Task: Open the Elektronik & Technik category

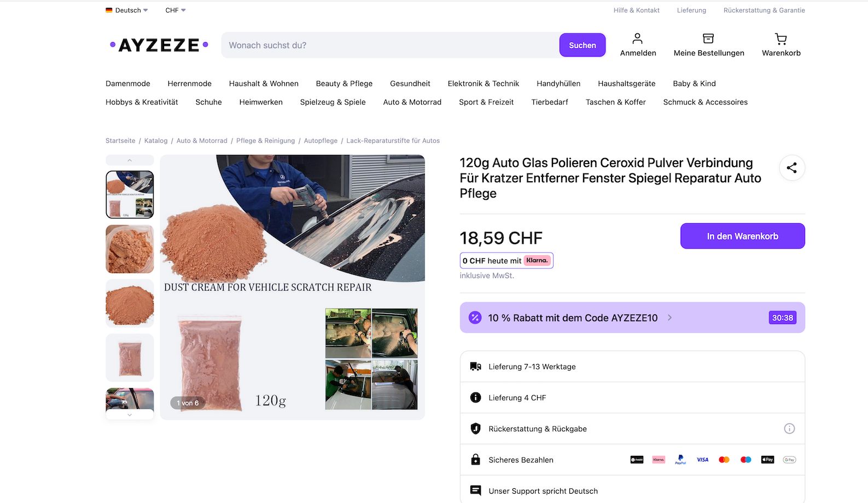Action: click(483, 84)
